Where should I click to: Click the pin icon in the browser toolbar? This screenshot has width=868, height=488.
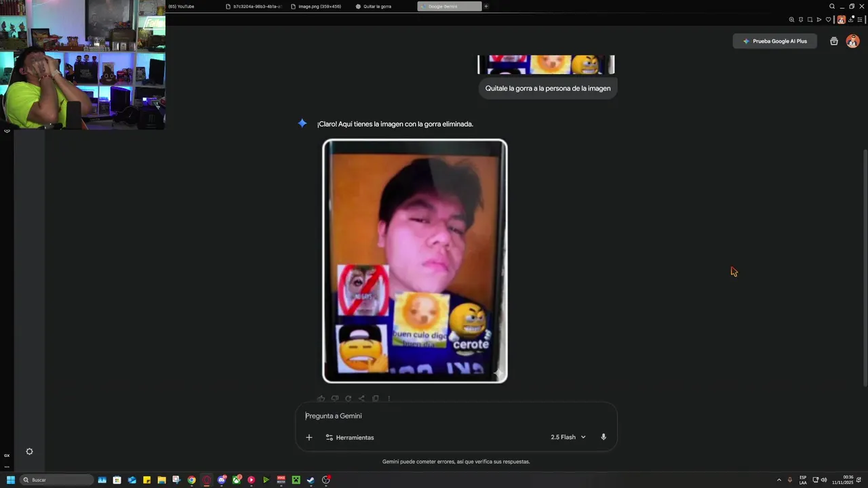click(x=801, y=20)
